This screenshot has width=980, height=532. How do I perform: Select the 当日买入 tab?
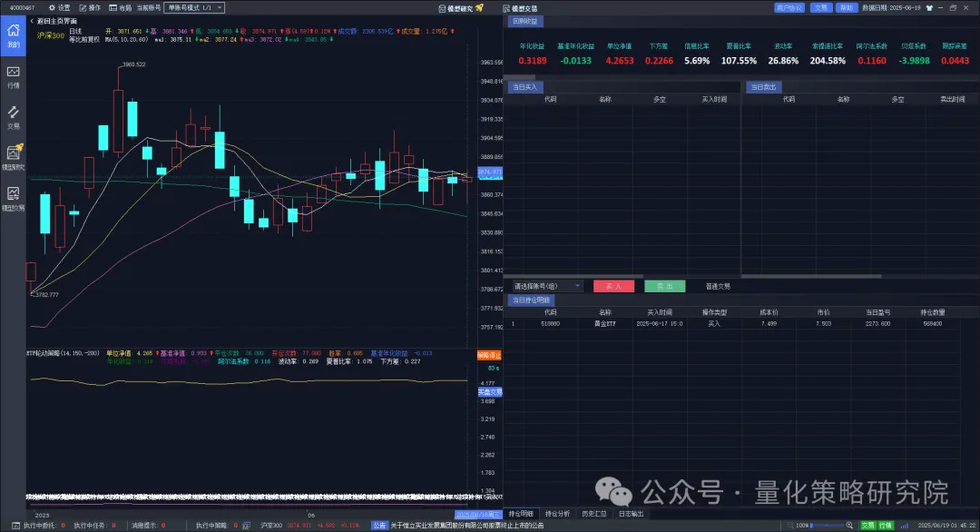(x=525, y=87)
